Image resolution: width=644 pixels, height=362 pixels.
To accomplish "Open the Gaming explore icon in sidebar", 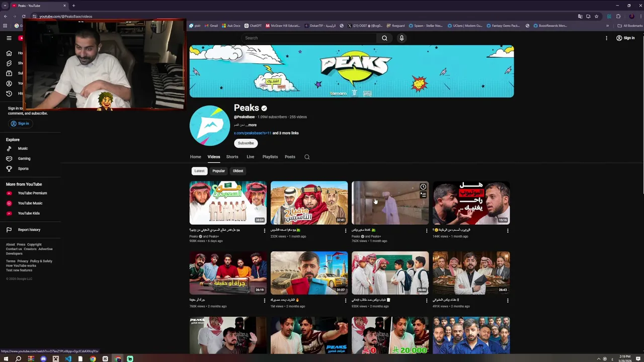I will tap(9, 158).
